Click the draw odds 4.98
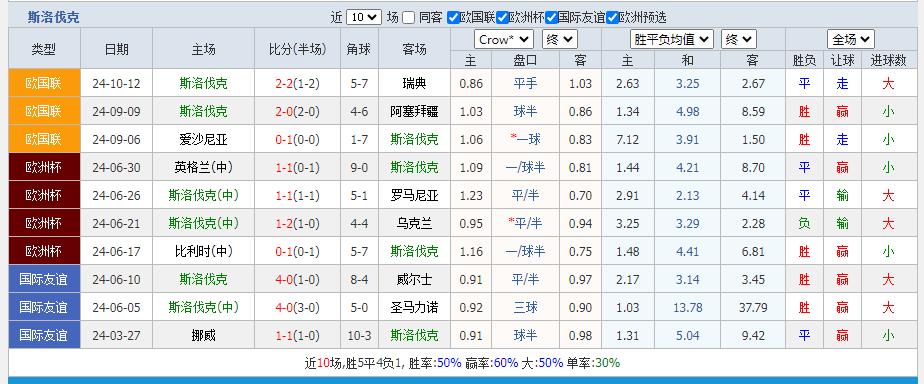924x384 pixels. click(688, 111)
